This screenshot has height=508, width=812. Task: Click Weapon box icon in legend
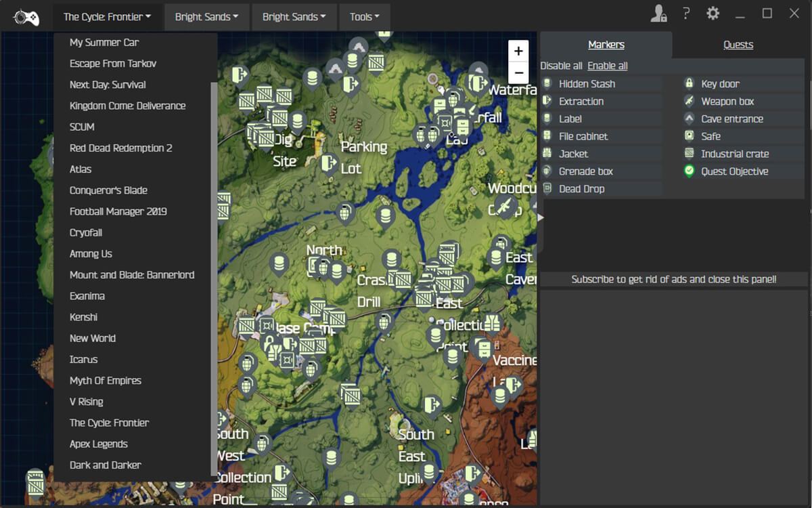[x=689, y=102]
